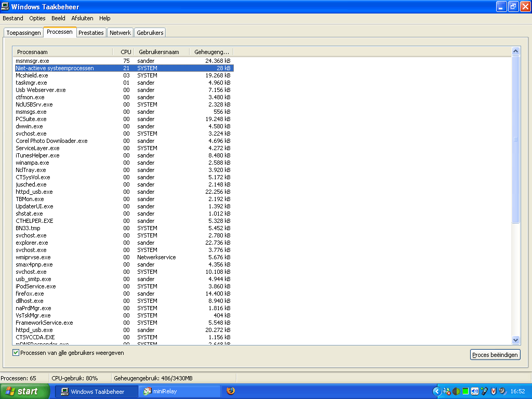The width and height of the screenshot is (532, 399).
Task: Select Niet-actieve systeemprocessen row
Action: coord(124,68)
